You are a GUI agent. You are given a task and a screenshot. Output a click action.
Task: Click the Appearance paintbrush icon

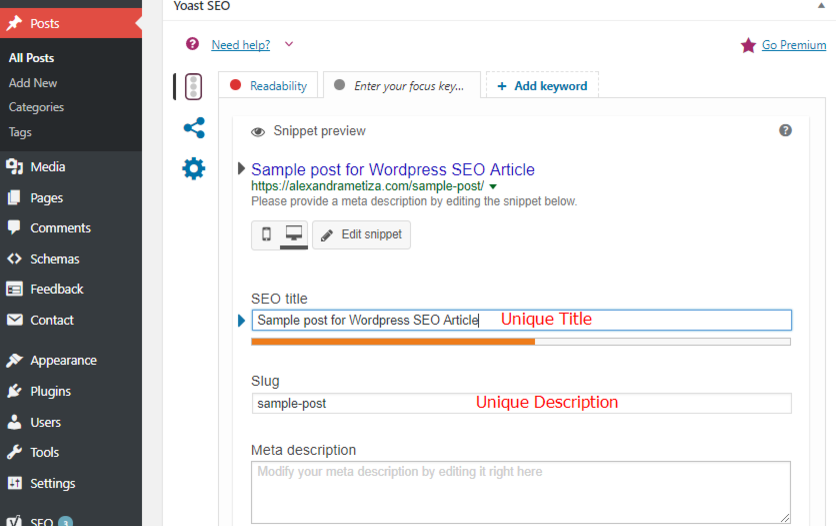(14, 360)
